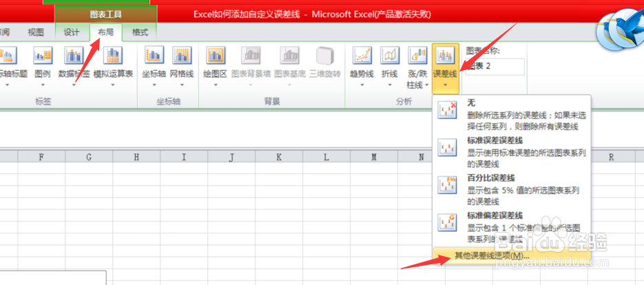Switch to the Design (设计) tab
This screenshot has width=644, height=285.
(71, 32)
